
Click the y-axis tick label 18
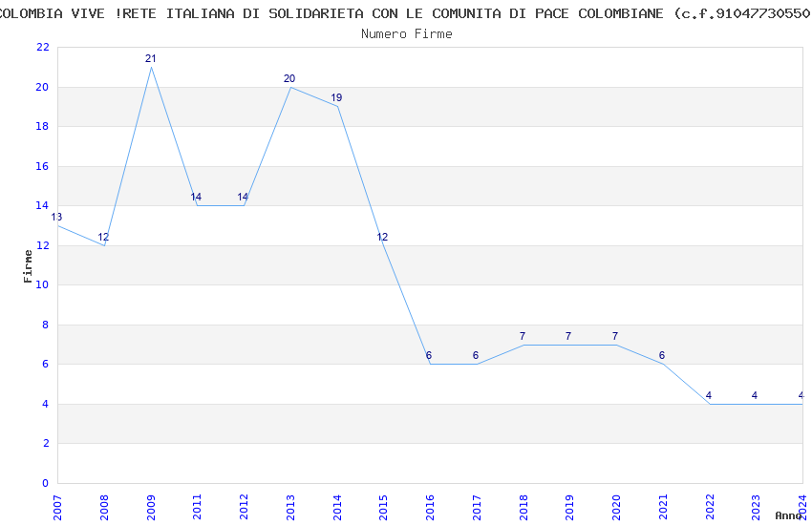[x=42, y=126]
